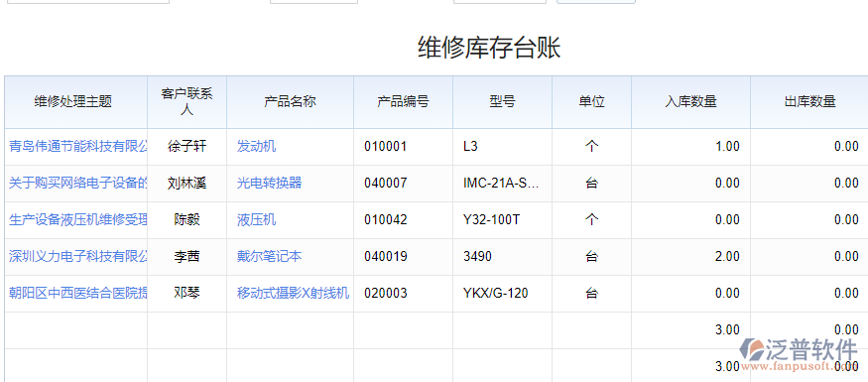The height and width of the screenshot is (382, 868).
Task: Open product link 移动式摄影X射线机
Action: (x=293, y=293)
